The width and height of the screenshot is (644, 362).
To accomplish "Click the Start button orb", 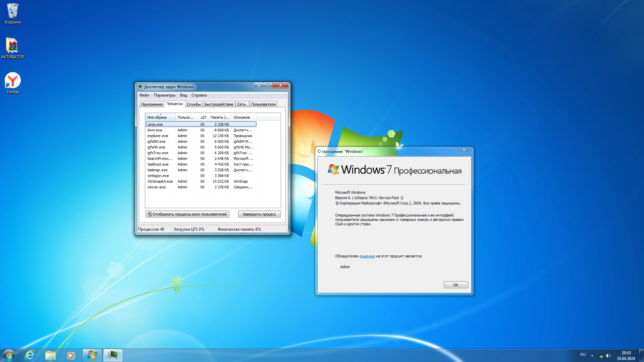I will [9, 355].
